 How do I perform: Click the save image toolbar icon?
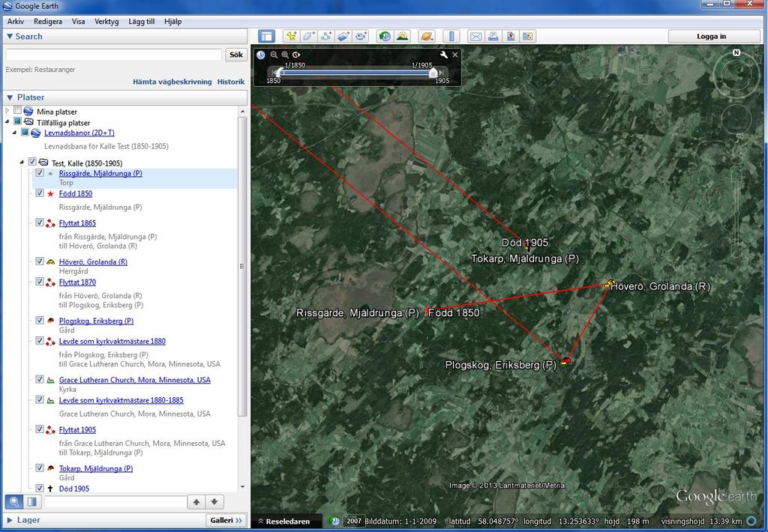click(x=510, y=36)
